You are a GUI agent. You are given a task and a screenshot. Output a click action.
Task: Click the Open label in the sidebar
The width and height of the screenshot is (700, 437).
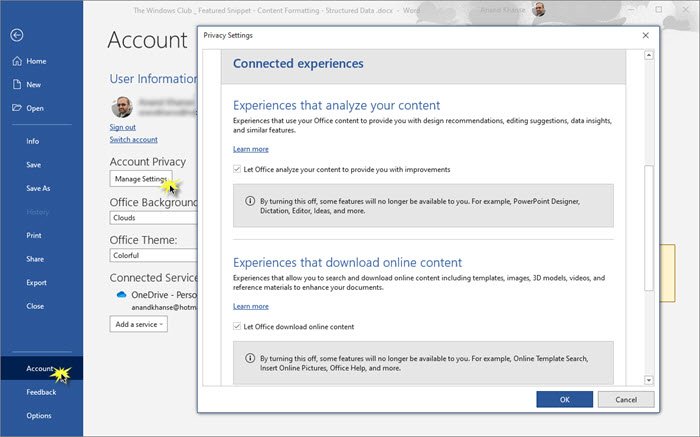coord(35,108)
